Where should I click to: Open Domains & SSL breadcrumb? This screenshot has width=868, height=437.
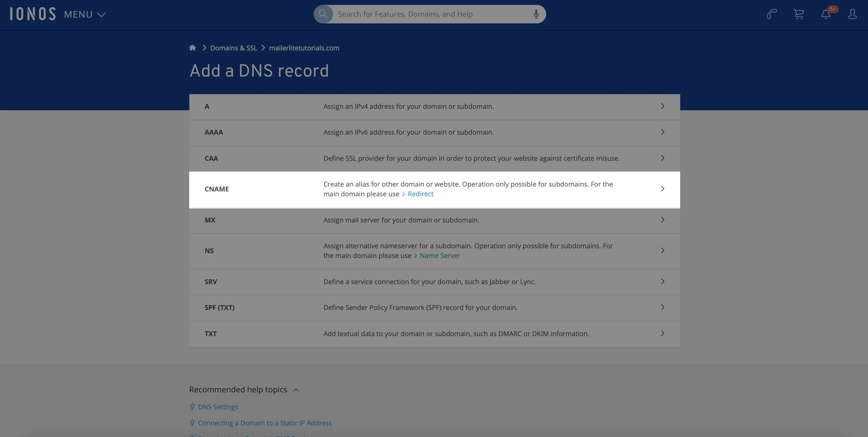(x=233, y=48)
